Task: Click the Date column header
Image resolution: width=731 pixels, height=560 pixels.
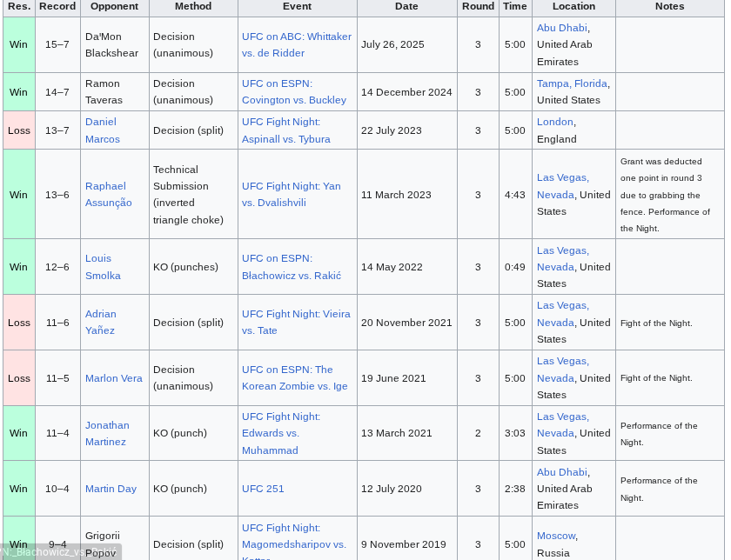Action: (x=406, y=7)
